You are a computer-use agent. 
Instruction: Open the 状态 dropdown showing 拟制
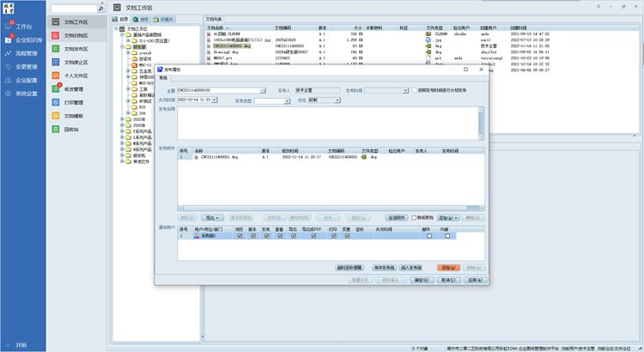[x=327, y=100]
